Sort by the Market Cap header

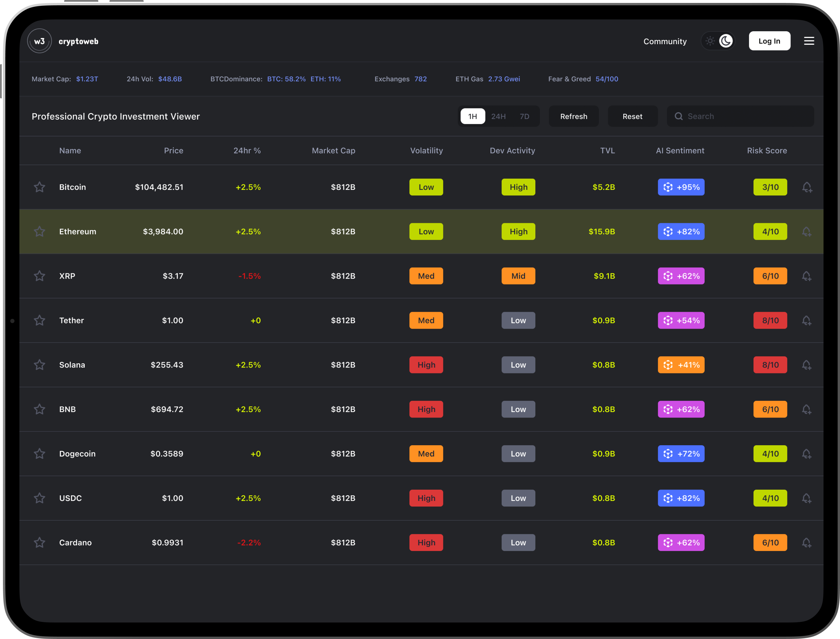[333, 151]
